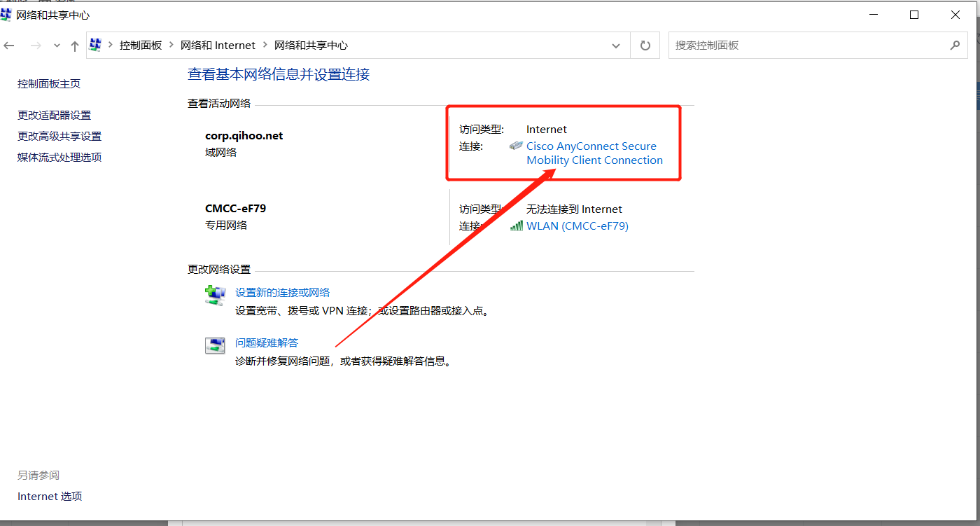980x526 pixels.
Task: Click the Cisco AnyConnect adapter icon
Action: 516,146
